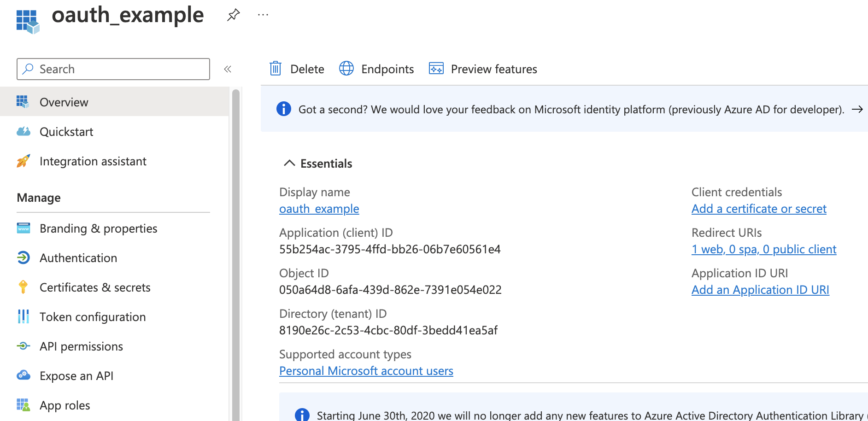
Task: Click the magnifier icon in Search box
Action: tap(28, 69)
